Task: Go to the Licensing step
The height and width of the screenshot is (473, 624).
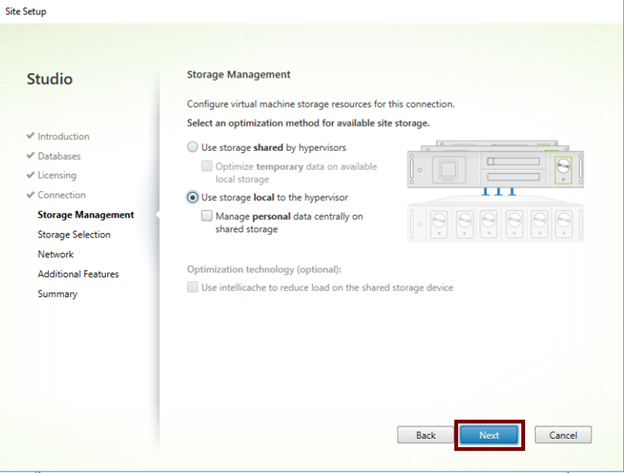Action: coord(57,175)
